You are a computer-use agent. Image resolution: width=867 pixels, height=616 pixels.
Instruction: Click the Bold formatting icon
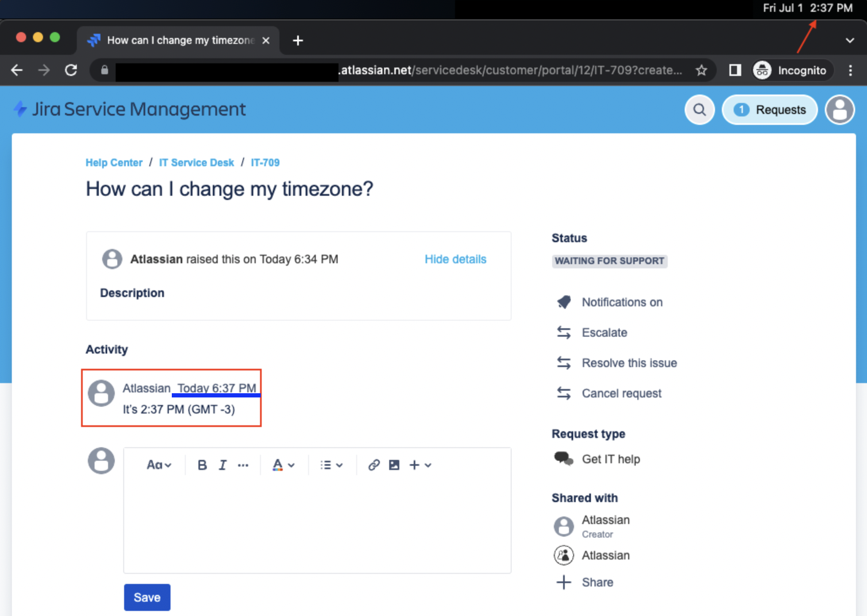tap(202, 465)
